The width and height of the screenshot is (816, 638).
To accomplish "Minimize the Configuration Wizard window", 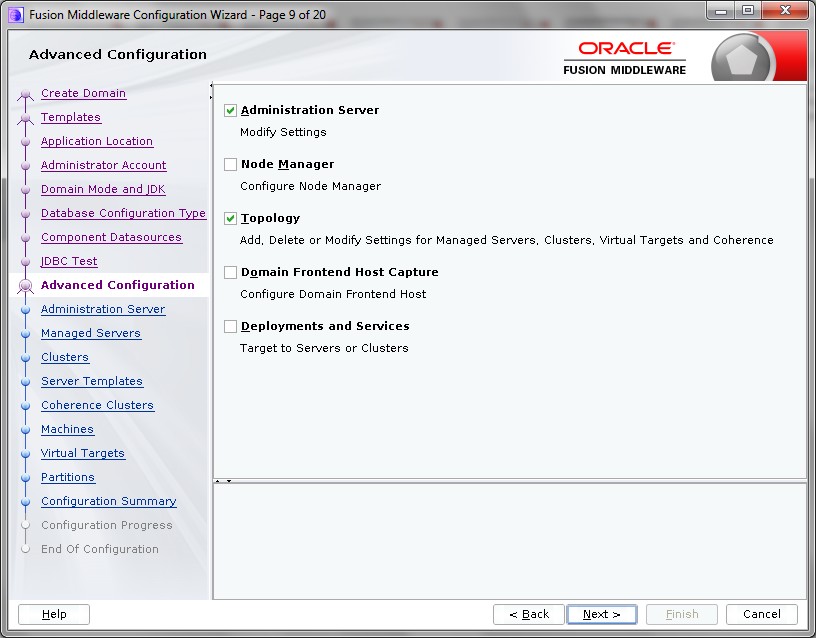I will 721,11.
